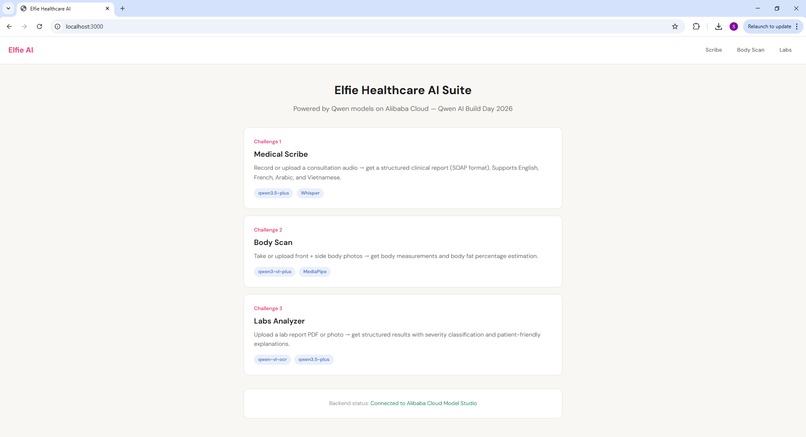Open the purple profile avatar

click(x=734, y=26)
